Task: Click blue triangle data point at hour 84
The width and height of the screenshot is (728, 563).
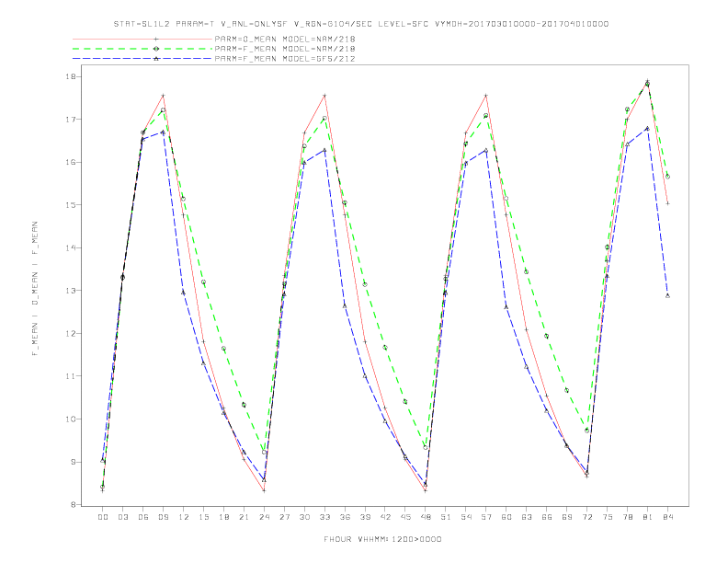Action: pos(667,295)
